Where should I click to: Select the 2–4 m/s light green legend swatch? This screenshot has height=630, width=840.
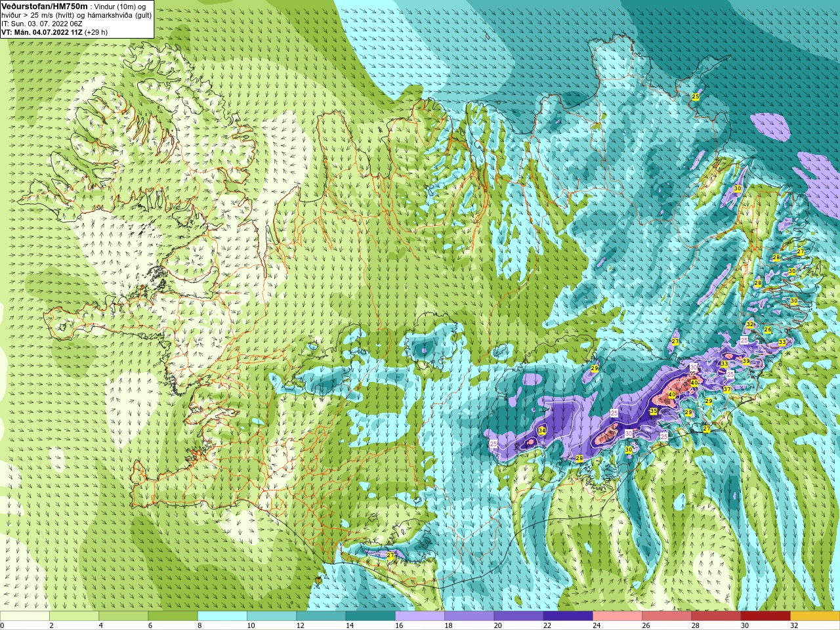pyautogui.click(x=74, y=616)
